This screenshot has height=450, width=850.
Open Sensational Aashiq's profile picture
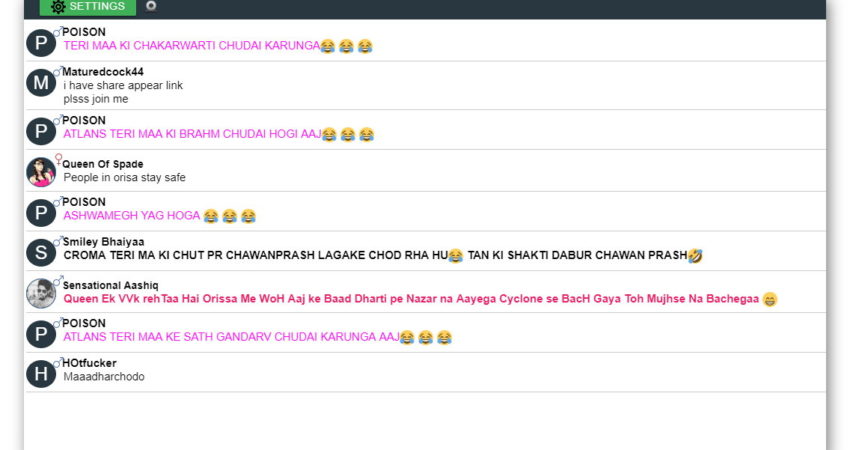[41, 293]
